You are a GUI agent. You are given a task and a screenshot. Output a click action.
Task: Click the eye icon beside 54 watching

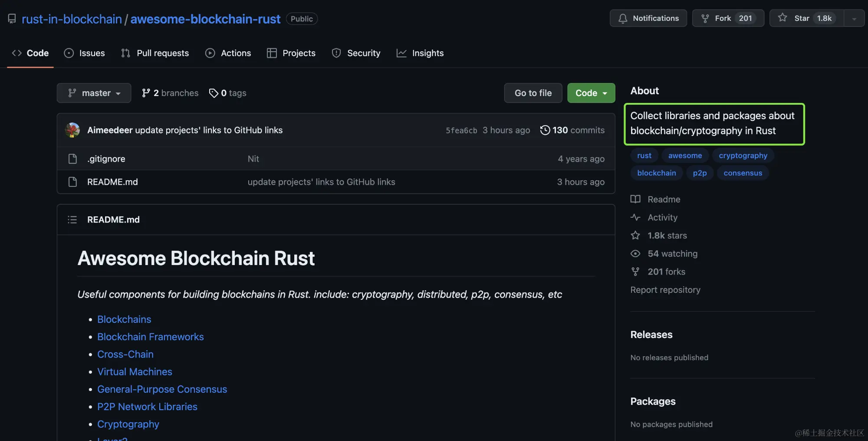pyautogui.click(x=635, y=253)
